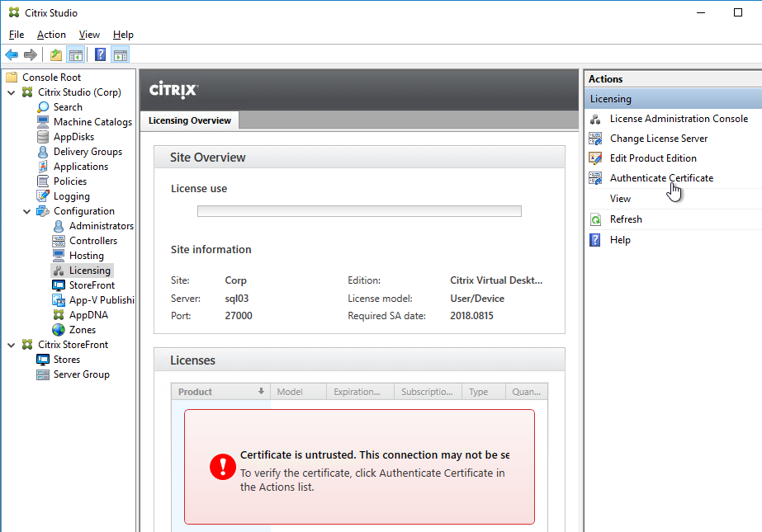Toggle the Show/Hide Action Pane toolbar icon
The height and width of the screenshot is (532, 762).
coord(120,55)
